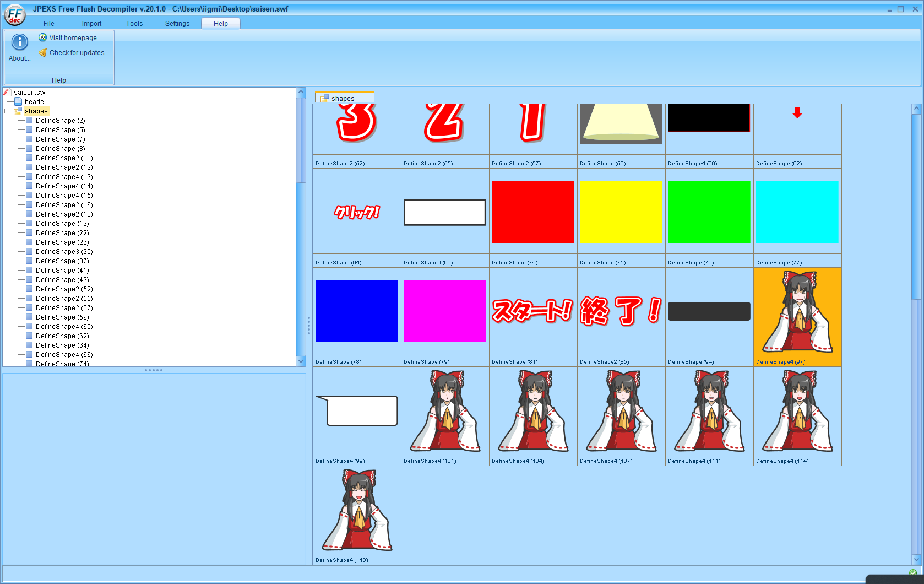
Task: Open the Settings ribbon tab
Action: [x=177, y=24]
